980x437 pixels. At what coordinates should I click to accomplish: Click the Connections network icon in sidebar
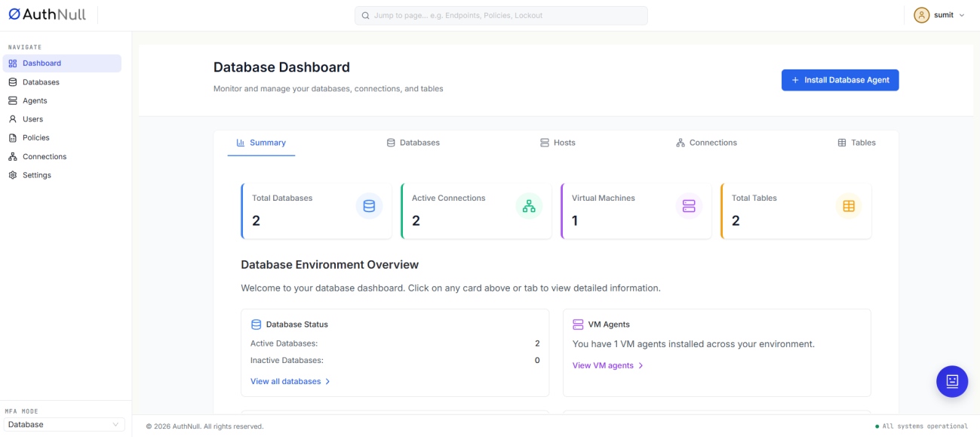coord(13,156)
